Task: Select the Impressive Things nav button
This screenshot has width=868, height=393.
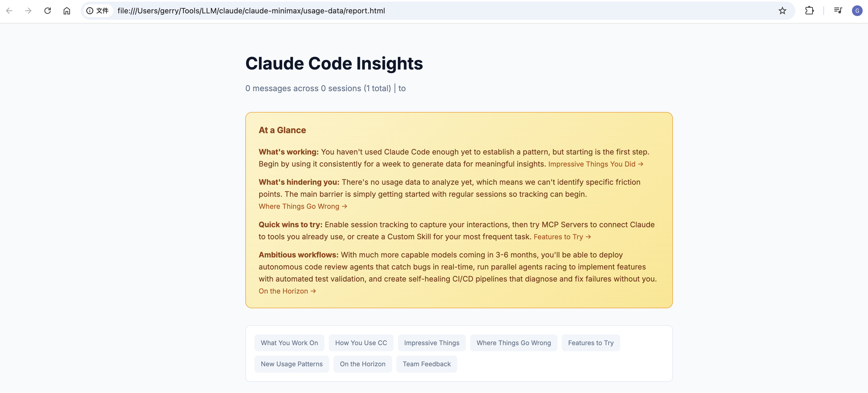Action: (x=431, y=343)
